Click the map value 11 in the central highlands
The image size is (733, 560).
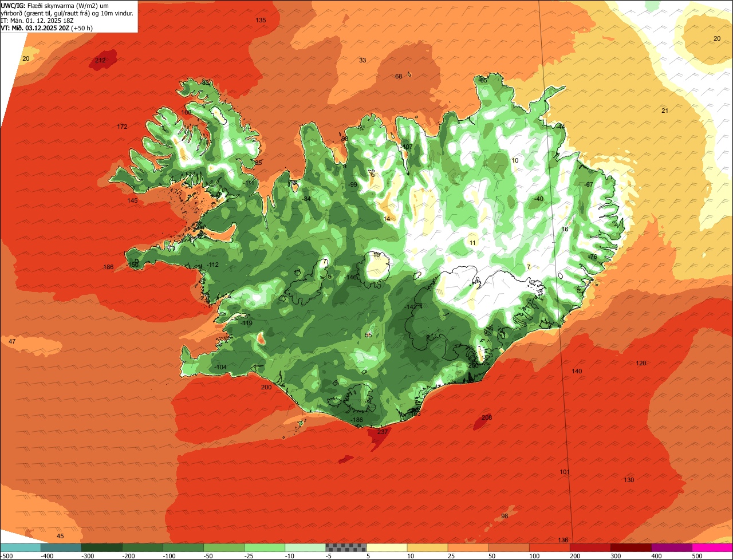(x=472, y=243)
